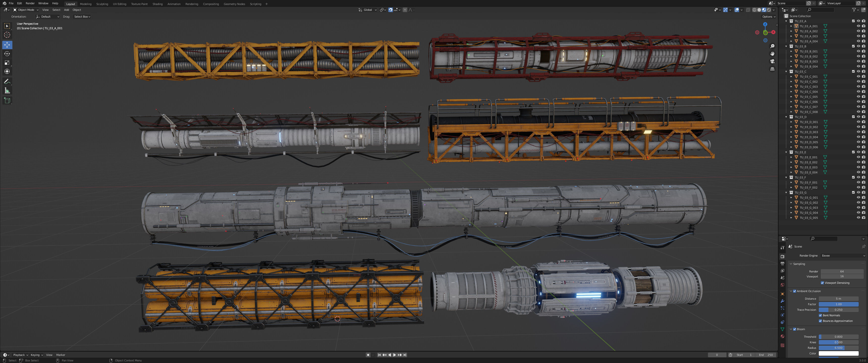Open the viewport Add menu
Screen dimensions: 868x363
coord(66,10)
